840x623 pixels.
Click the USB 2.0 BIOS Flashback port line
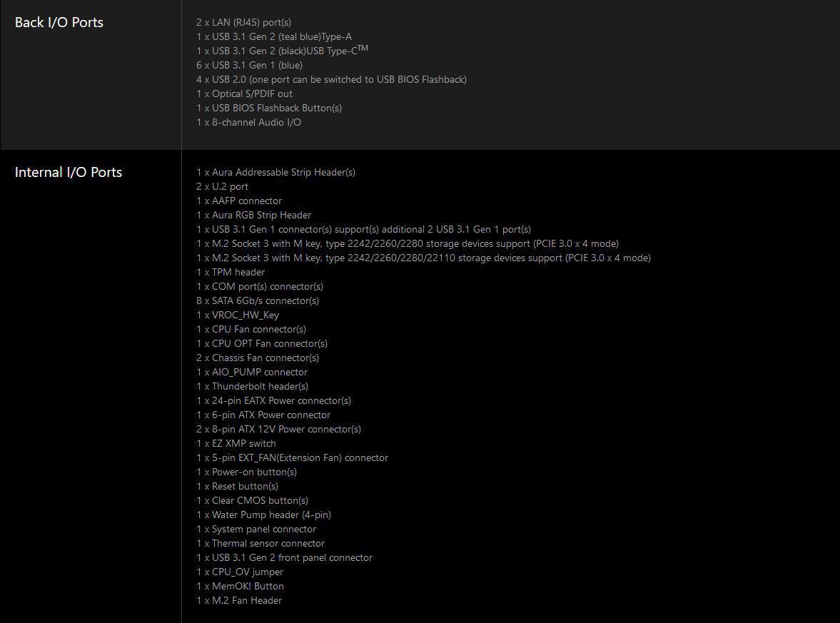pyautogui.click(x=331, y=80)
